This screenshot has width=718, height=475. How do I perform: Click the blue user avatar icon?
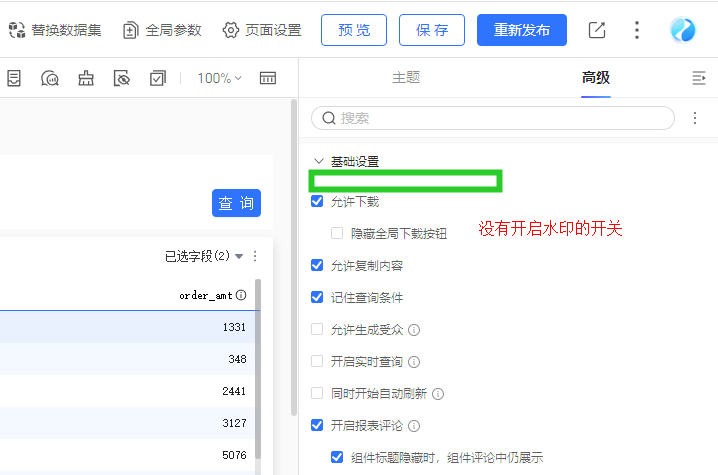coord(683,30)
